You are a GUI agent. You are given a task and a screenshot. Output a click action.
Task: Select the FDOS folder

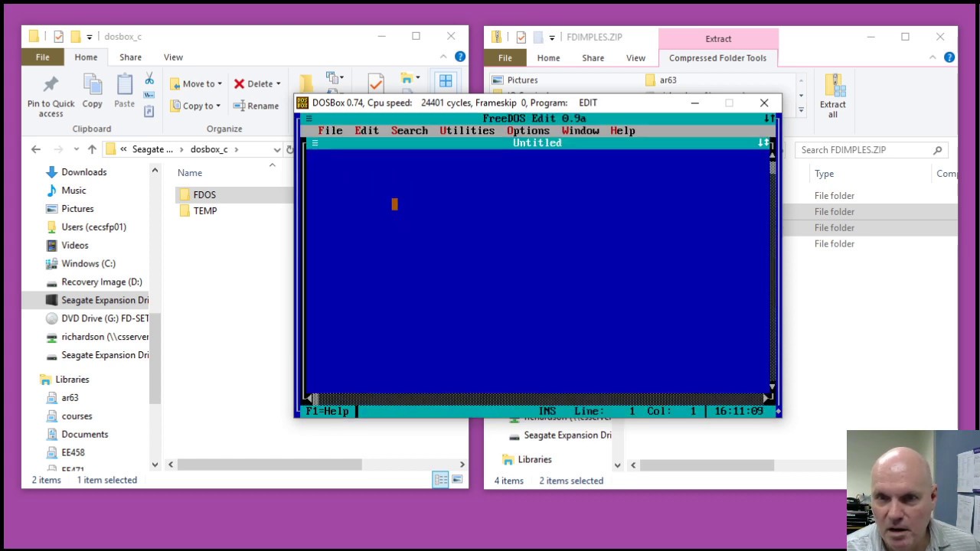[204, 195]
